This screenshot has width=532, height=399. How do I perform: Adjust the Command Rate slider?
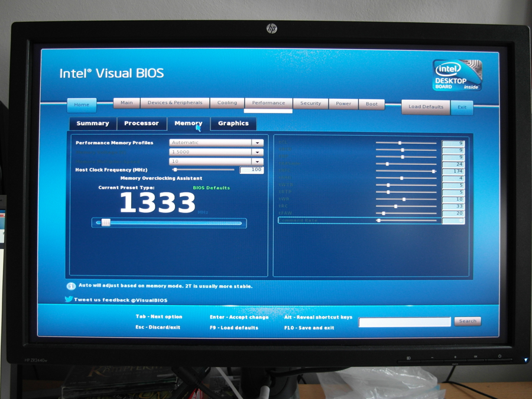click(406, 220)
